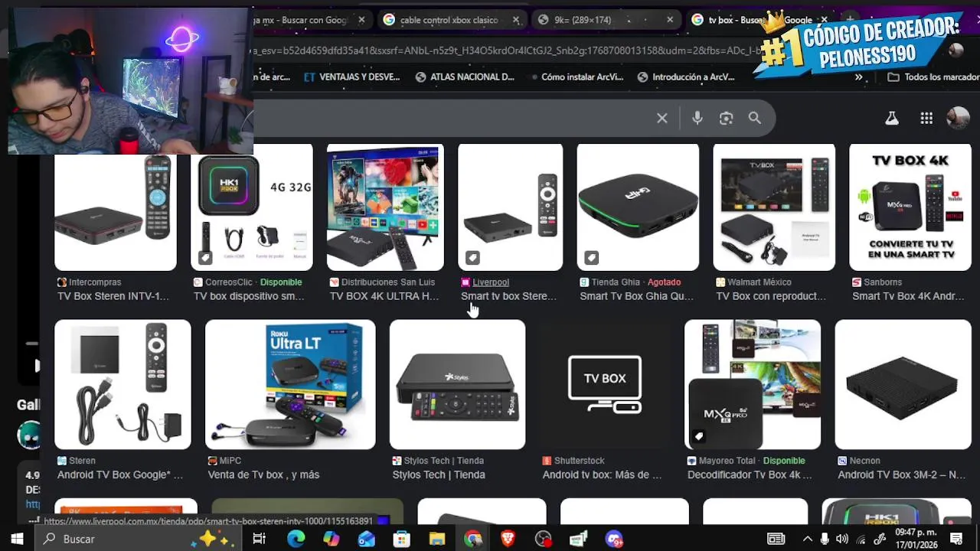Open the OBS Studio taskbar icon
The height and width of the screenshot is (551, 980).
pyautogui.click(x=543, y=539)
